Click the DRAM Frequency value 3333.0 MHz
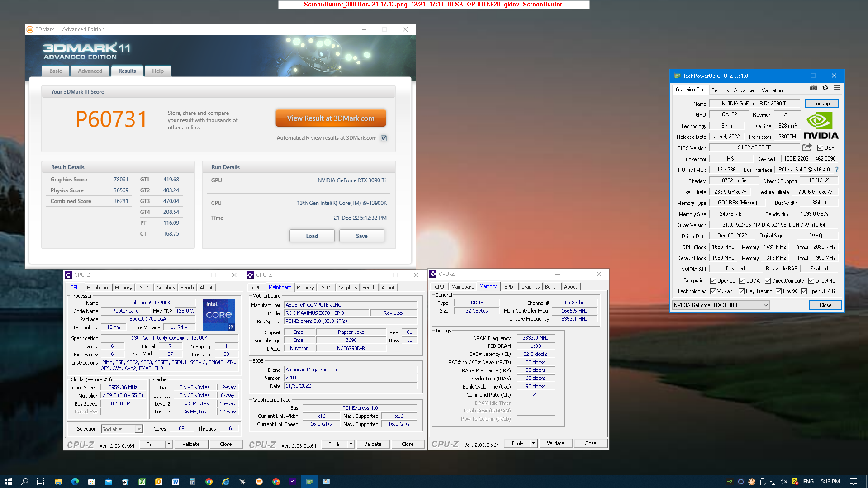The image size is (868, 488). point(535,338)
